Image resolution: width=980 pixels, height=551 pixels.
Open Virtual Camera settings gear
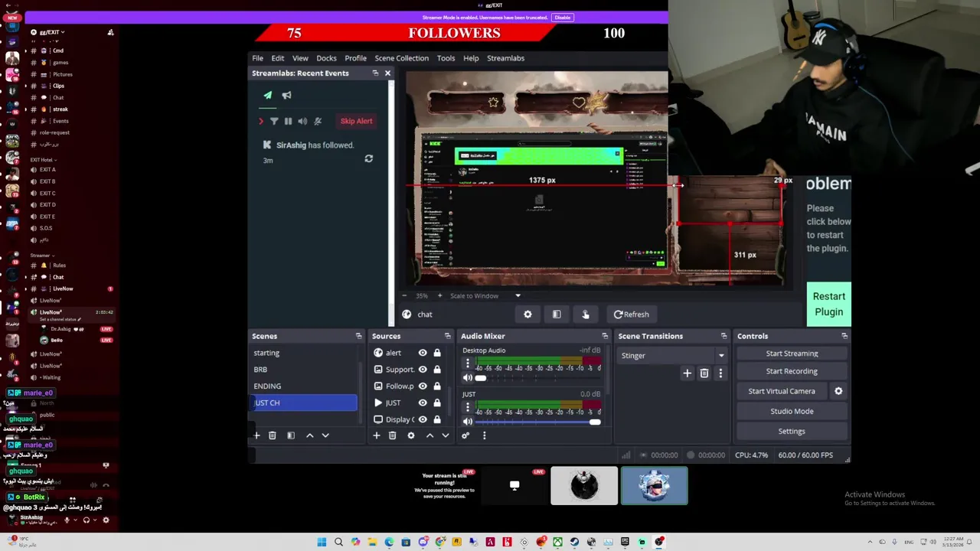pyautogui.click(x=838, y=391)
